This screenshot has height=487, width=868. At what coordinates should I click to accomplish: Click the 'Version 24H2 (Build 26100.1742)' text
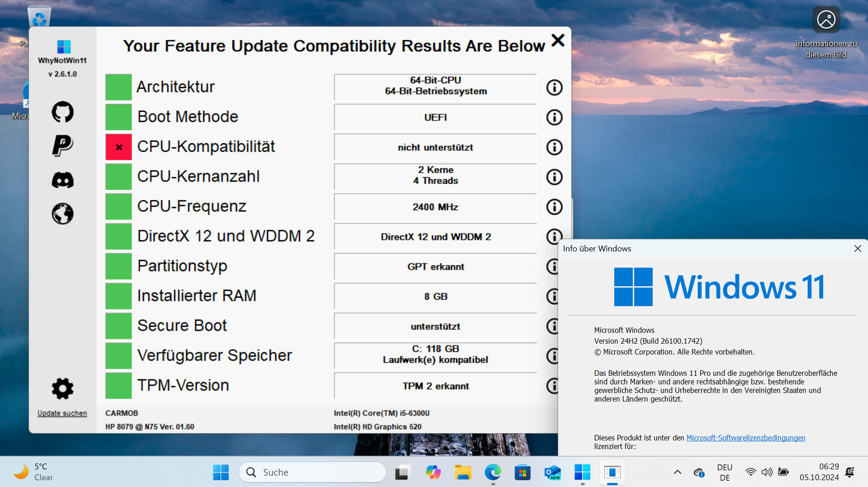pyautogui.click(x=648, y=341)
